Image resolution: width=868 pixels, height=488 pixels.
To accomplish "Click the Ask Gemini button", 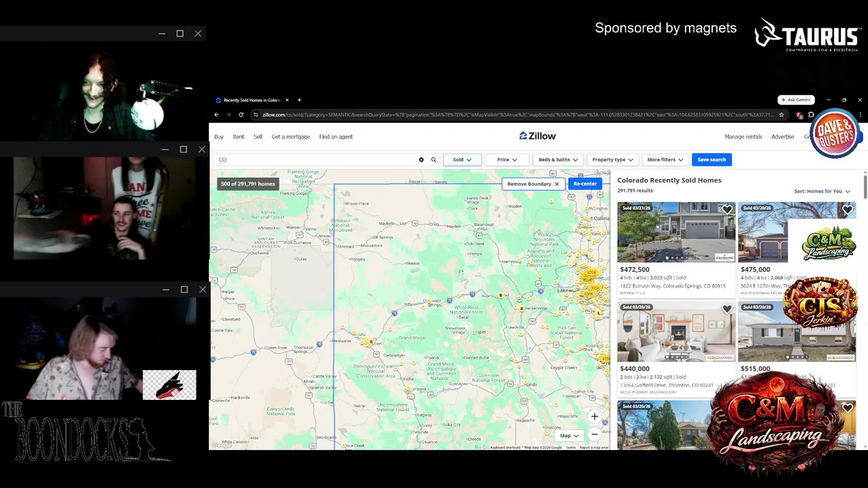I will (796, 100).
